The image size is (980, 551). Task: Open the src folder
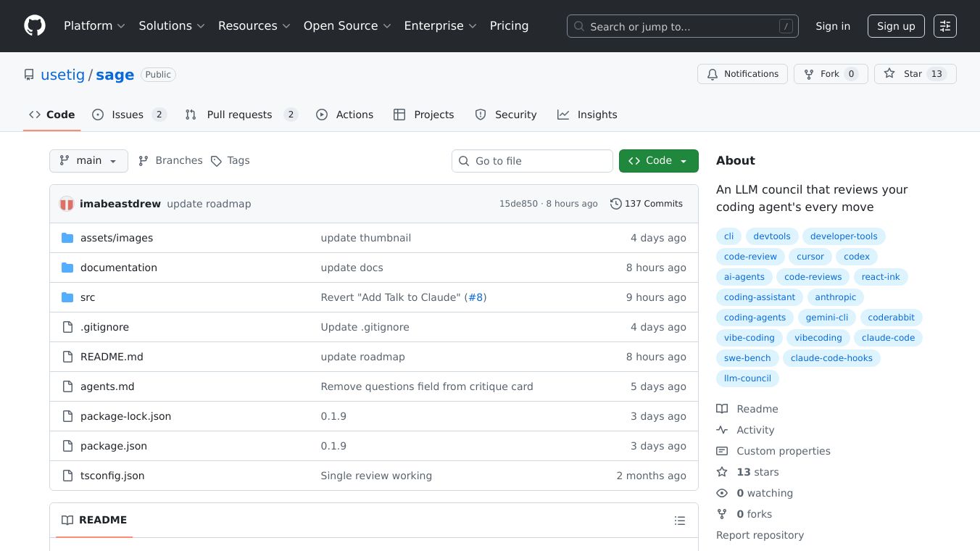coord(88,297)
